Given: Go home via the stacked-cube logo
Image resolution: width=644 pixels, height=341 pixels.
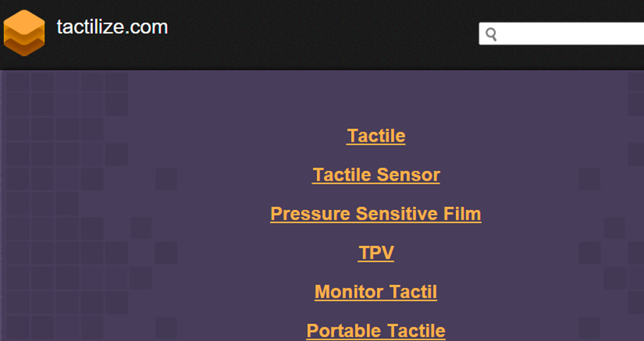Looking at the screenshot, I should click(24, 33).
